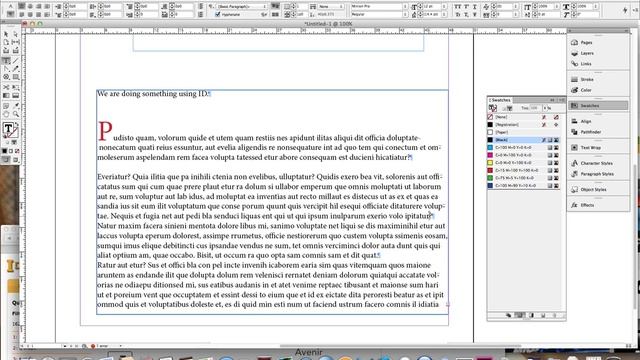The height and width of the screenshot is (360, 640).
Task: Select the C=100 M=0 Y=0 K=0 cyan swatch
Action: [524, 147]
